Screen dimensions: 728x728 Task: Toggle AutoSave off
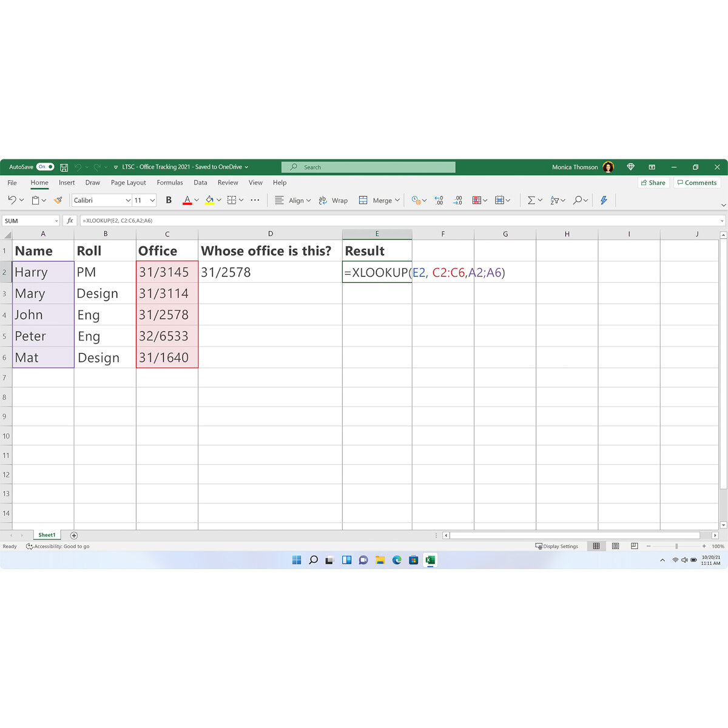[44, 166]
